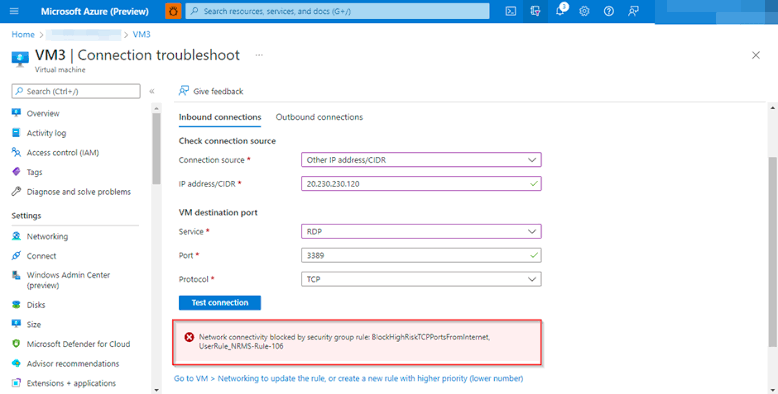This screenshot has width=778, height=394.
Task: Click the VM3 virtual machine icon
Action: (20, 59)
